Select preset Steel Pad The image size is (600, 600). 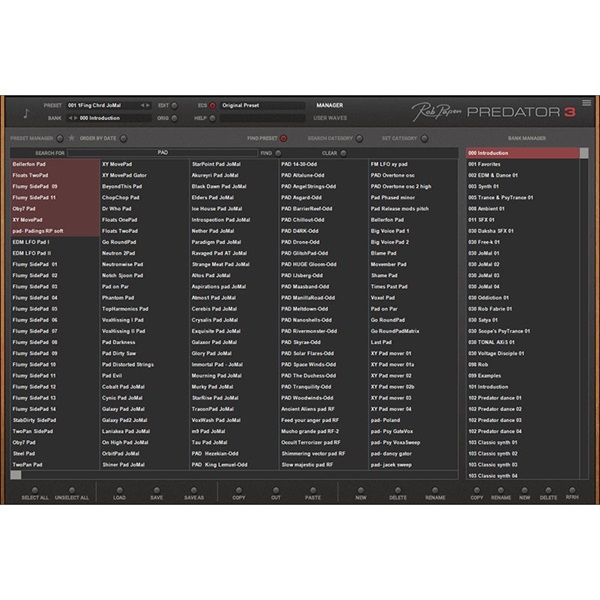click(x=55, y=453)
